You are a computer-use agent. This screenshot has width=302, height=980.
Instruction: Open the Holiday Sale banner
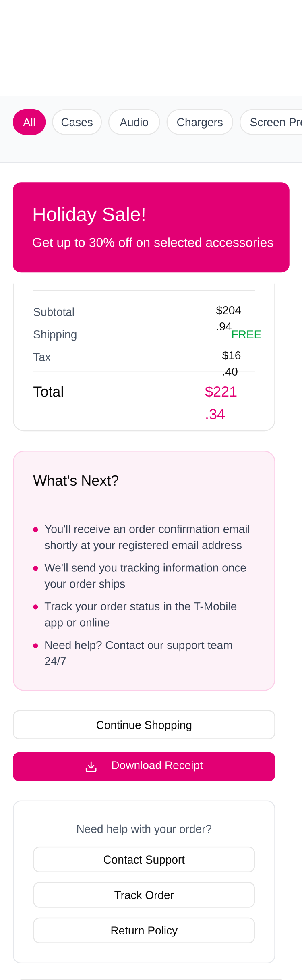(x=151, y=227)
